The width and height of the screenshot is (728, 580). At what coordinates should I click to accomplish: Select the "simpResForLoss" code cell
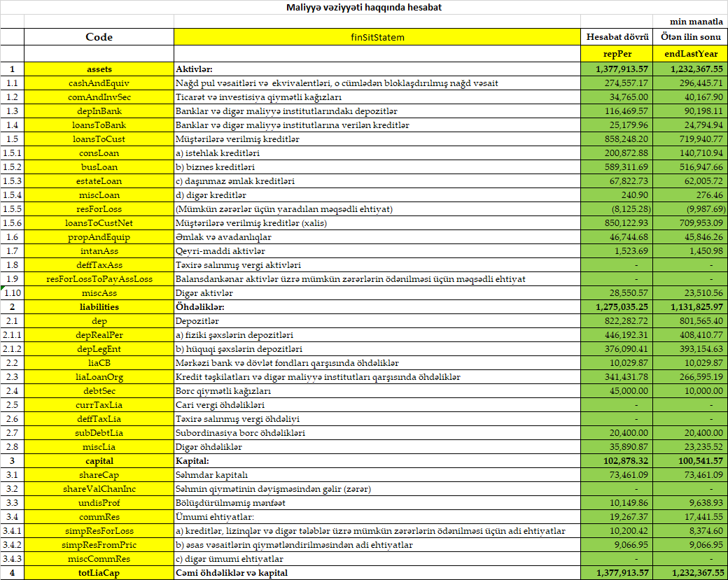pos(99,531)
